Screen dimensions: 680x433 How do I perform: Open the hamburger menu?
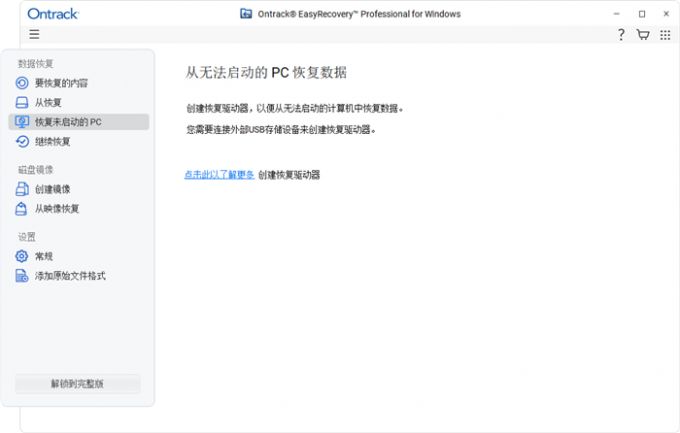click(34, 34)
